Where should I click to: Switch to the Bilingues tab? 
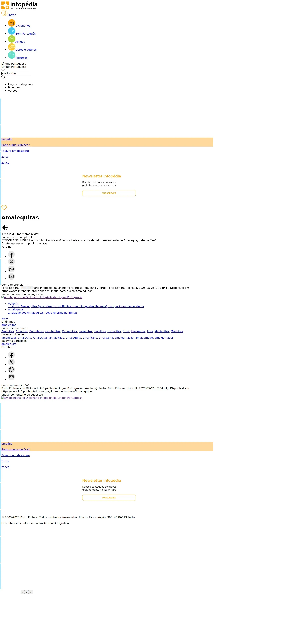point(14,88)
